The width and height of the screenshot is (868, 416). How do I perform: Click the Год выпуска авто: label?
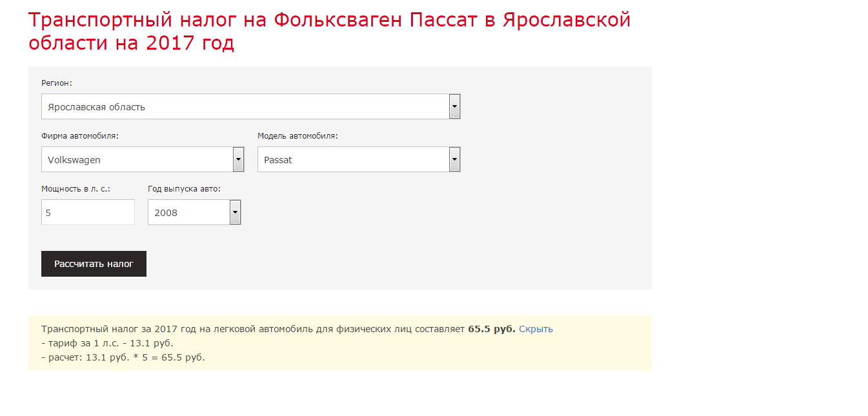(185, 189)
